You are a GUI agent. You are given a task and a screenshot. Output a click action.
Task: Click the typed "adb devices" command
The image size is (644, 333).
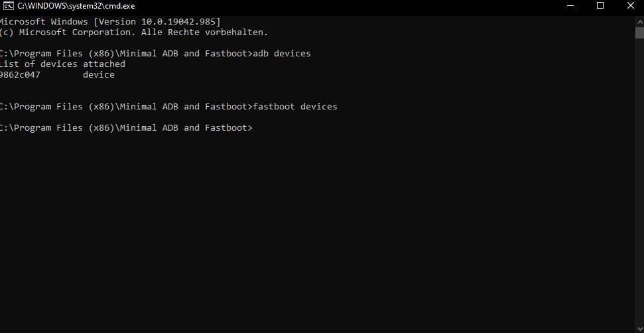[282, 53]
